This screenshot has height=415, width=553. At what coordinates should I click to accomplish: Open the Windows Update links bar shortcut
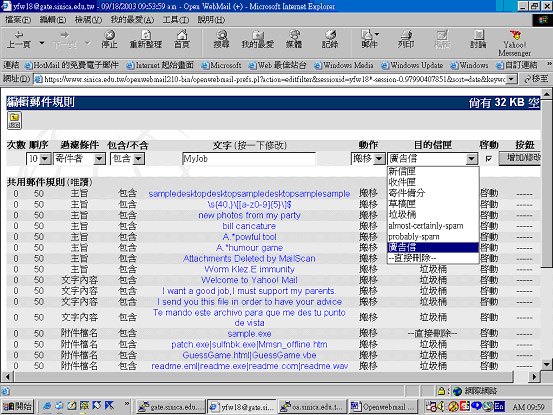pos(412,65)
